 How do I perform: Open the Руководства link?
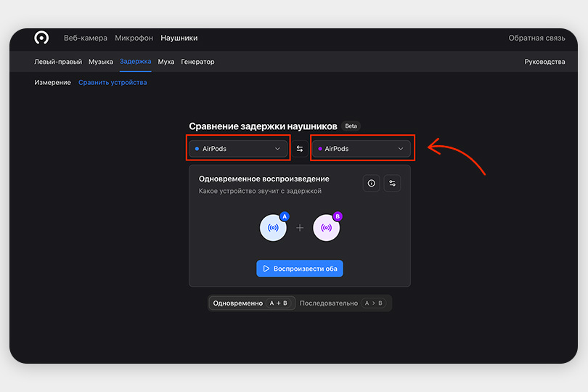[x=544, y=62]
